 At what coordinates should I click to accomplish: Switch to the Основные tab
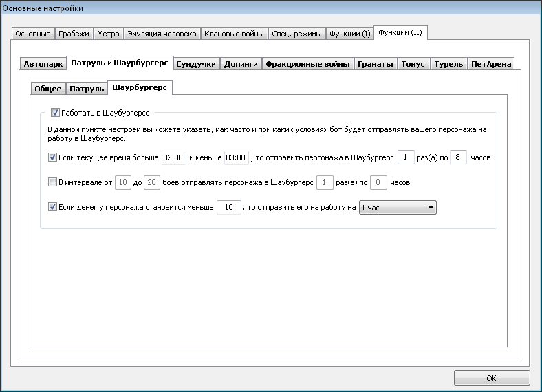pyautogui.click(x=33, y=34)
